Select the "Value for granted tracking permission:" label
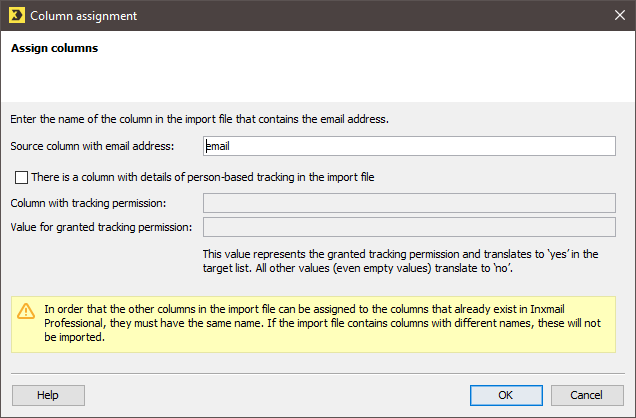 [x=101, y=227]
